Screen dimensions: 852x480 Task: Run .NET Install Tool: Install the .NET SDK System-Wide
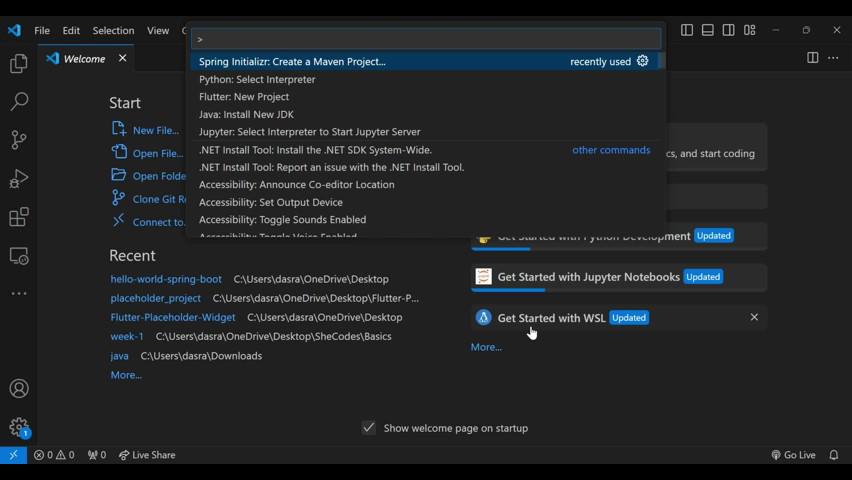pyautogui.click(x=424, y=150)
